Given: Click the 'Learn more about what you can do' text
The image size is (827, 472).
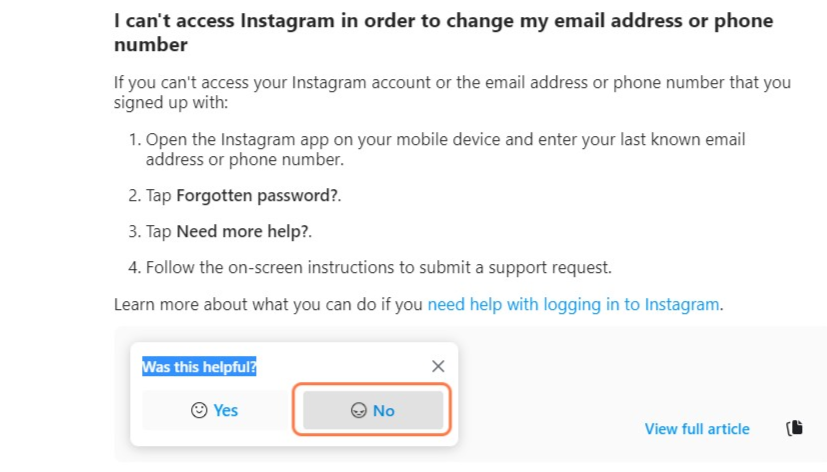Looking at the screenshot, I should [x=268, y=305].
